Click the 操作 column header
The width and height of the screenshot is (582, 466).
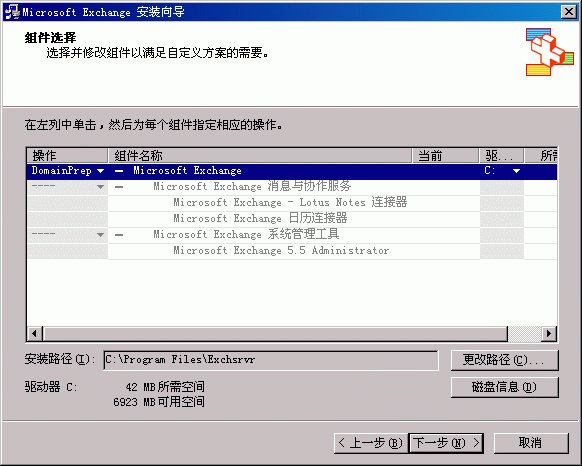click(67, 156)
